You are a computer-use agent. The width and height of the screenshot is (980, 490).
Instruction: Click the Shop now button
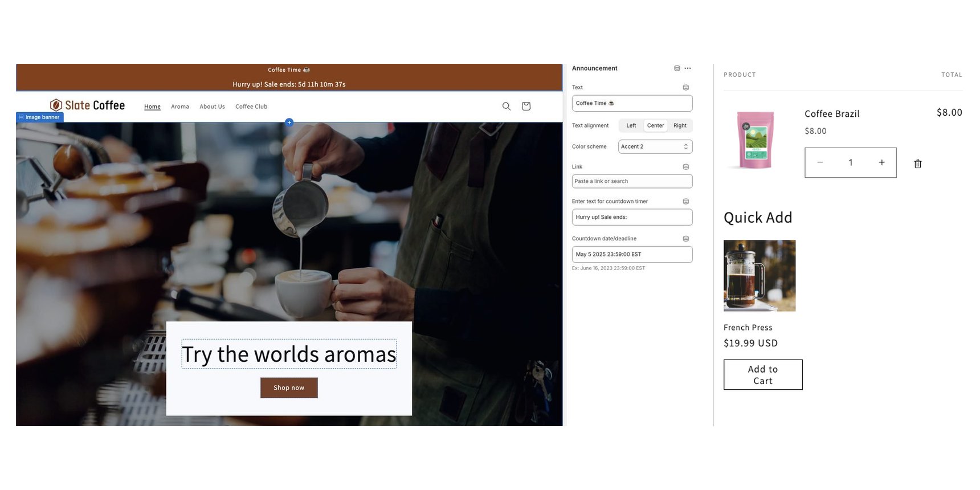[x=289, y=388]
